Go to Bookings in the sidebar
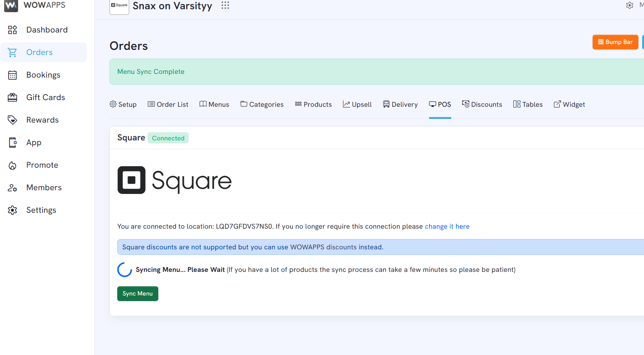The image size is (644, 355). pos(44,75)
